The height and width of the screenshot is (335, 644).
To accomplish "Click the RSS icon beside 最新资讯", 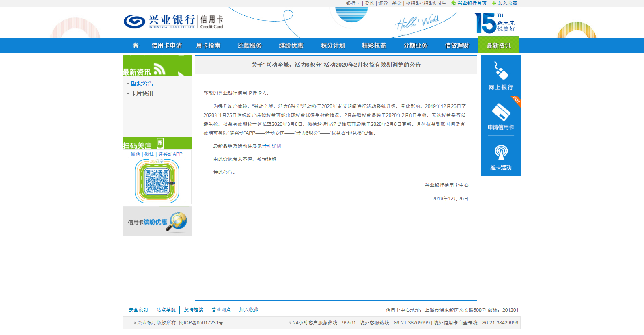I will [x=159, y=69].
